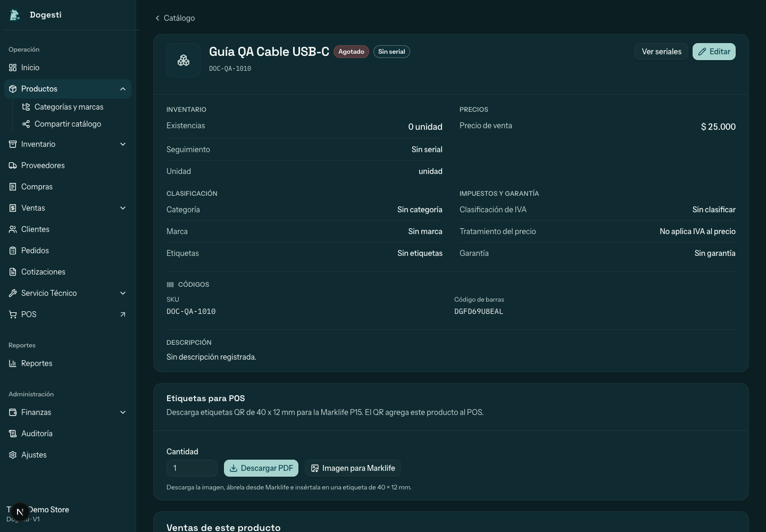Click the price $ 25.000
This screenshot has width=766, height=532.
718,127
